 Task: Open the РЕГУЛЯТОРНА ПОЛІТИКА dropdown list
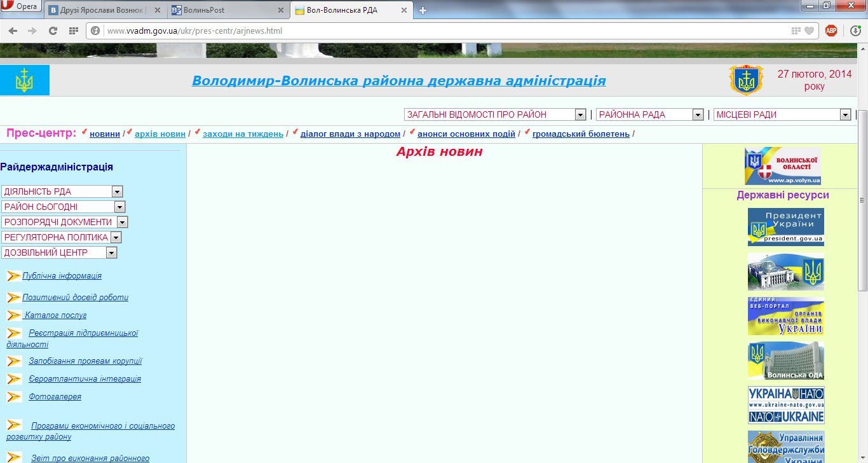click(x=61, y=237)
